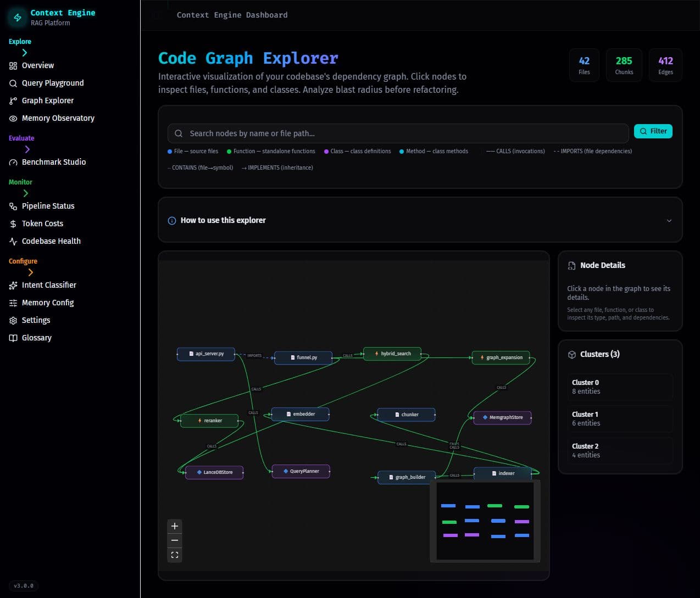
Task: Click the Memory Config sliders icon
Action: (x=13, y=303)
